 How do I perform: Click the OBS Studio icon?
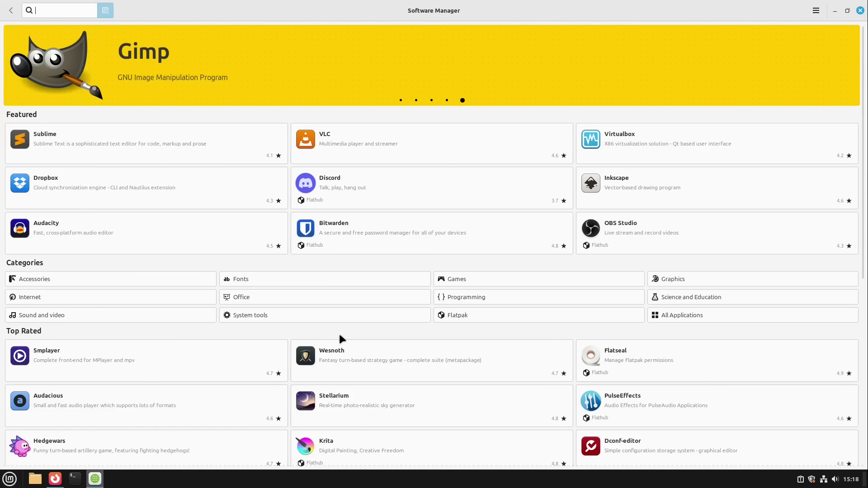[590, 228]
